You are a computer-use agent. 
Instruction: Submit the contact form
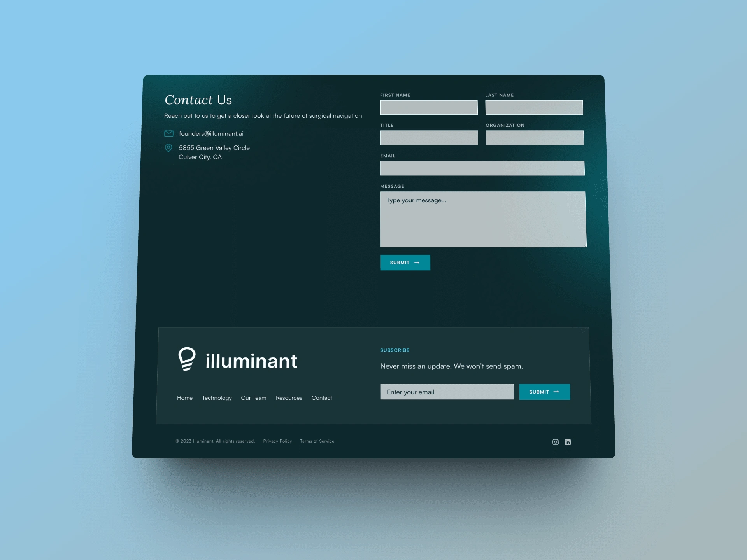tap(405, 262)
